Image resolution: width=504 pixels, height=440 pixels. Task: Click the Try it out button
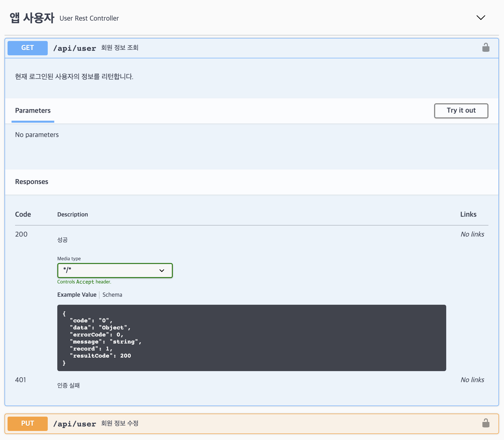point(461,111)
